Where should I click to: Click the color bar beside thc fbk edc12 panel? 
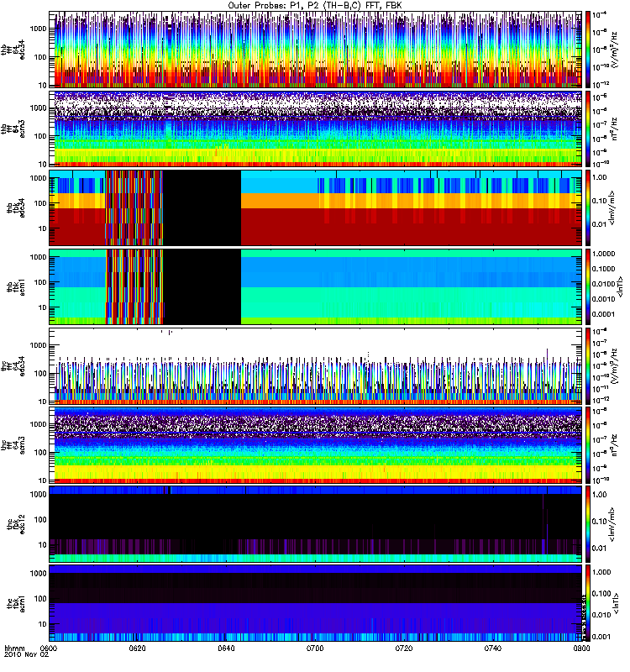pyautogui.click(x=587, y=524)
